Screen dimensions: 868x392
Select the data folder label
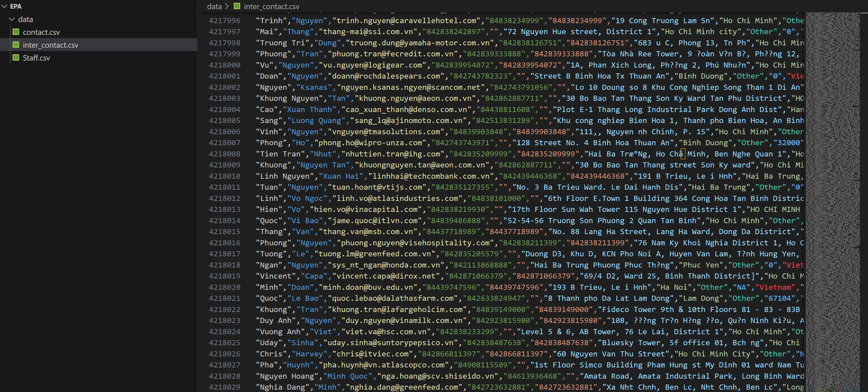click(x=25, y=19)
